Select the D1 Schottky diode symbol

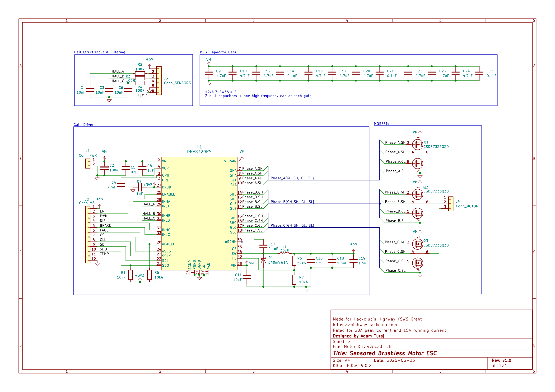point(263,261)
